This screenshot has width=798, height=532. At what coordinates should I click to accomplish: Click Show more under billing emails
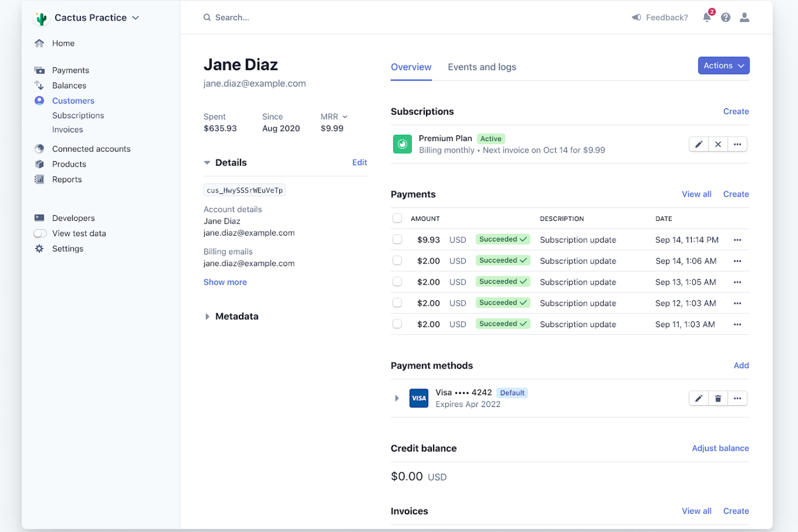(225, 282)
